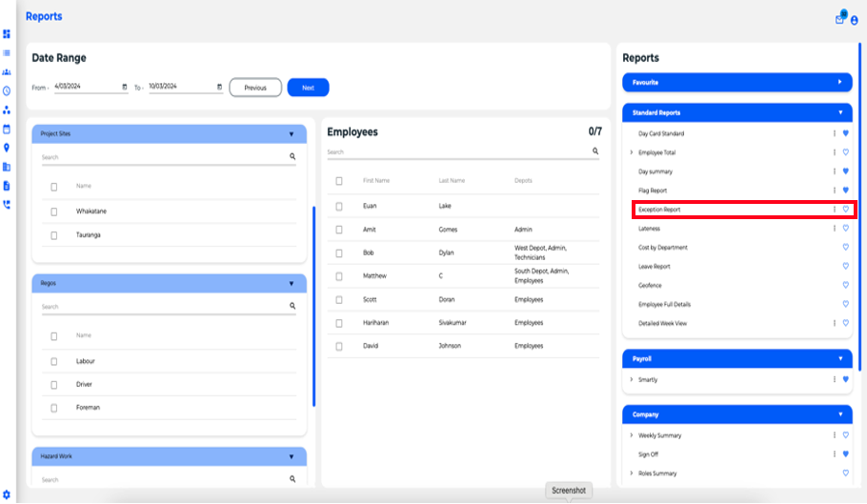Open the location pin sidebar icon
Image resolution: width=867 pixels, height=504 pixels.
[x=7, y=148]
